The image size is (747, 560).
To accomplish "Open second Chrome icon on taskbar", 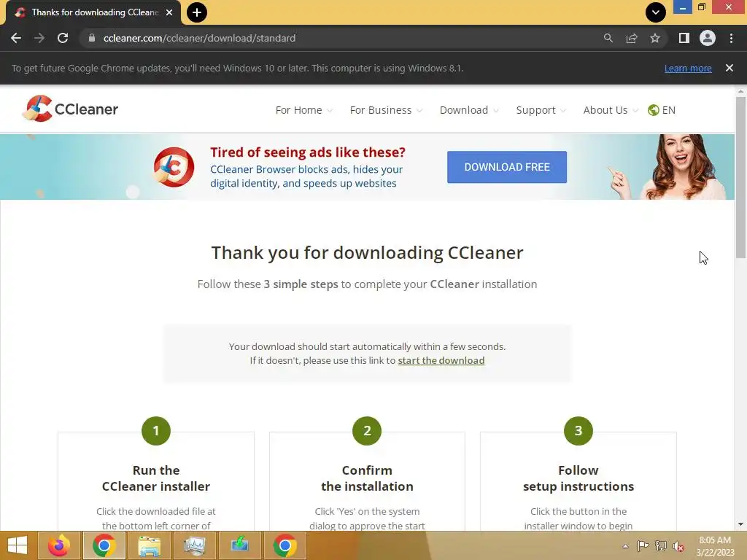I will 285,545.
